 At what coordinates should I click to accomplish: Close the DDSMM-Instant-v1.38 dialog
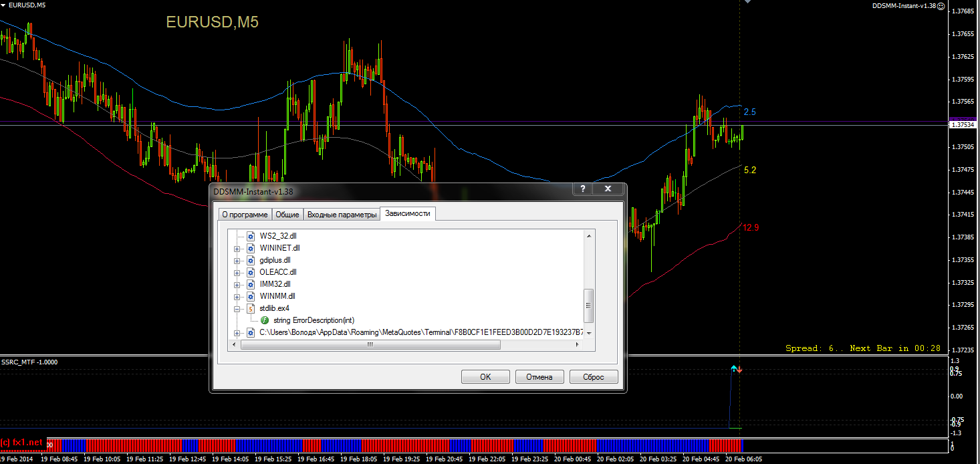[608, 189]
